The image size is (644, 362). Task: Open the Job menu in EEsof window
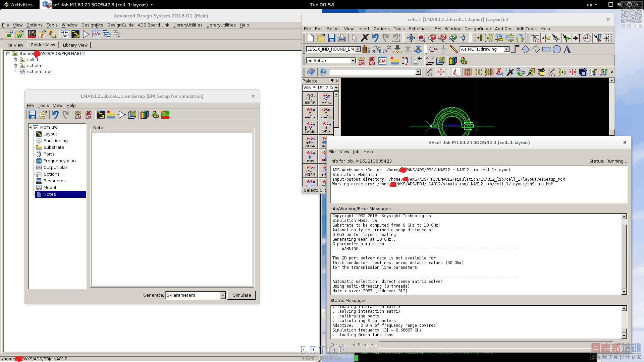pyautogui.click(x=356, y=152)
